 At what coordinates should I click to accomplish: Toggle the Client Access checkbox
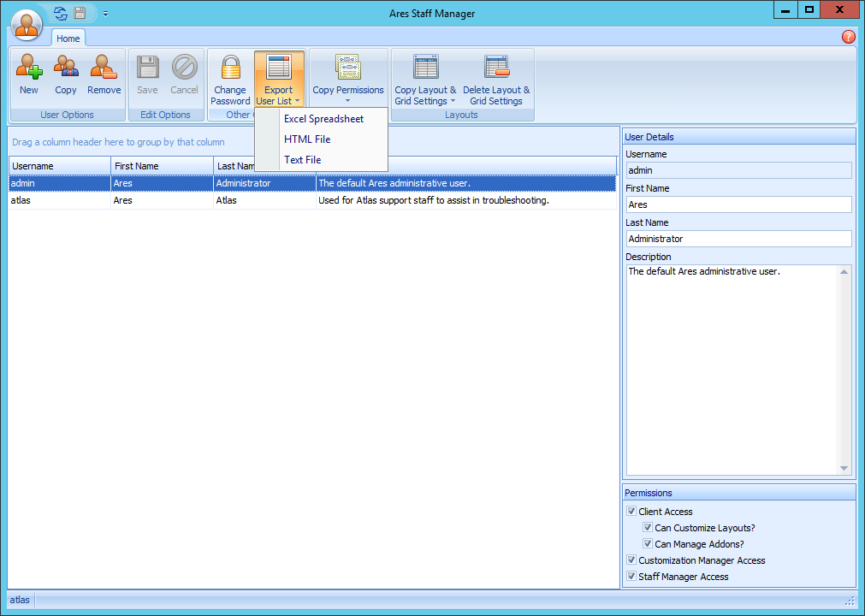tap(631, 512)
